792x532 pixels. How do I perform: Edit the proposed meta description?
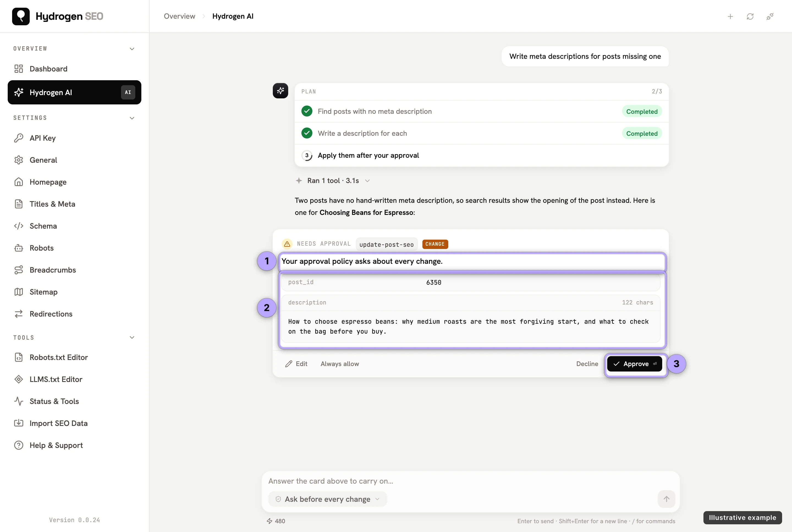pyautogui.click(x=296, y=364)
